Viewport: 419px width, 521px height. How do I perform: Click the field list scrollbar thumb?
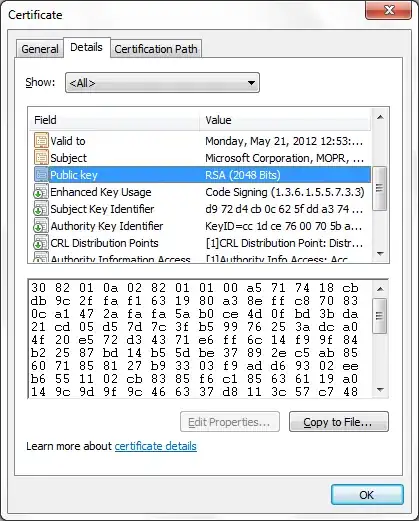[x=380, y=188]
